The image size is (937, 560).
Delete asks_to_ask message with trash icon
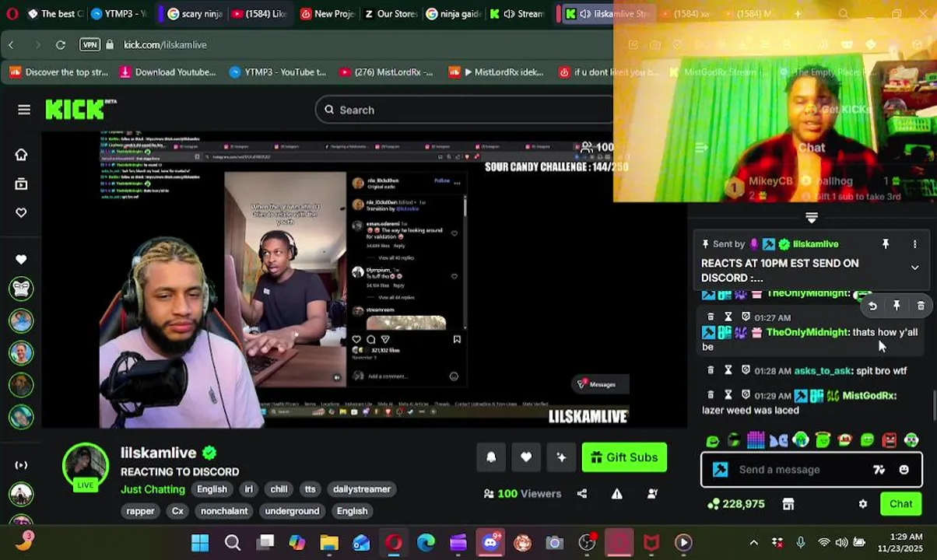click(x=711, y=371)
